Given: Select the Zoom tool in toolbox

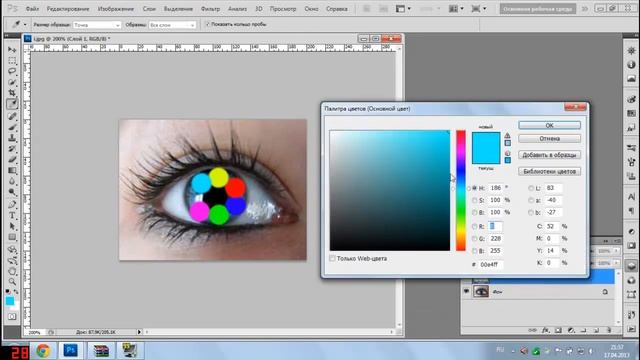Looking at the screenshot, I should click(x=12, y=281).
